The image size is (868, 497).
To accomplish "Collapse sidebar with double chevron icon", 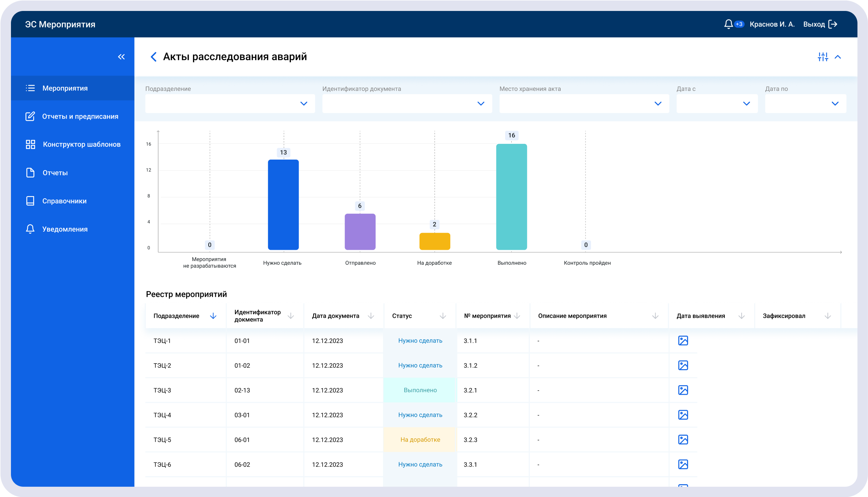I will click(121, 57).
